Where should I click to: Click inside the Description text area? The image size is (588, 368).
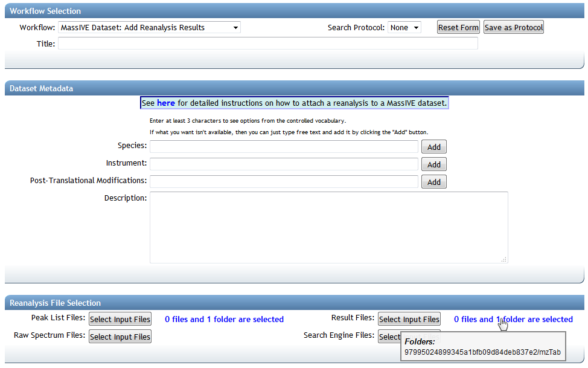point(328,227)
